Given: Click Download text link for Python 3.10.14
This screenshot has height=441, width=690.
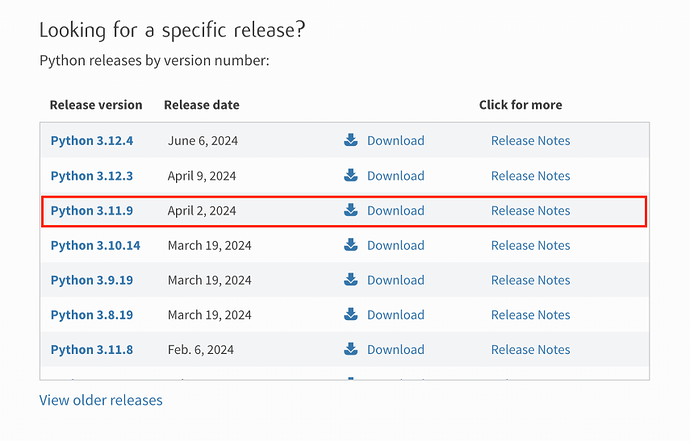Looking at the screenshot, I should point(396,245).
